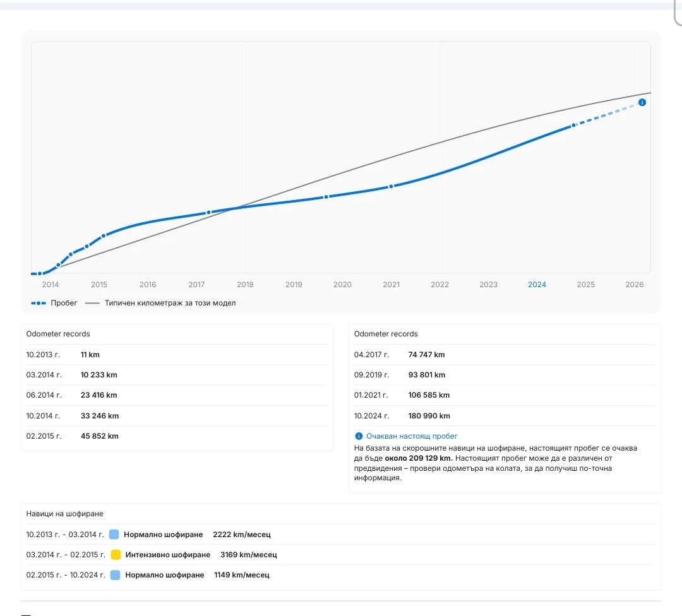Click info icon beside Очакван настоящ пробег
The image size is (682, 616).
359,436
